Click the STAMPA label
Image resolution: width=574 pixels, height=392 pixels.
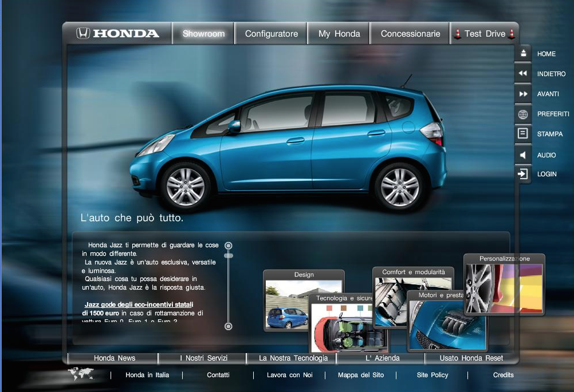tap(550, 134)
